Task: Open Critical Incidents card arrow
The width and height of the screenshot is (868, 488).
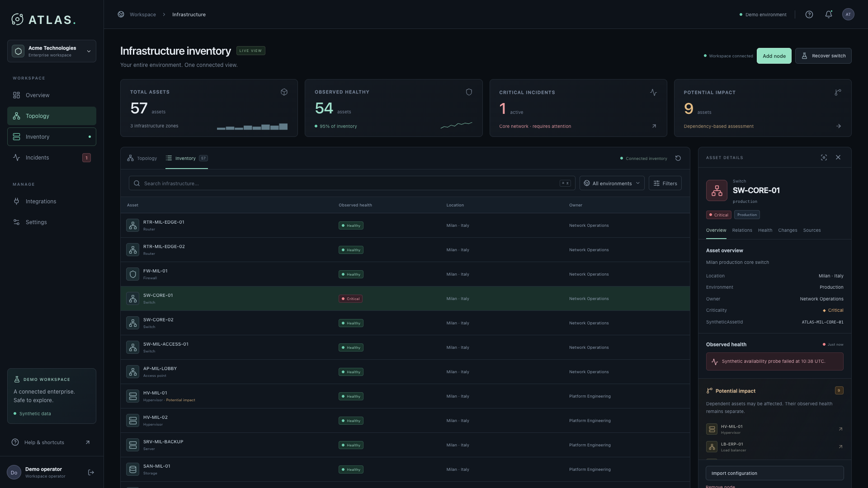Action: click(654, 126)
